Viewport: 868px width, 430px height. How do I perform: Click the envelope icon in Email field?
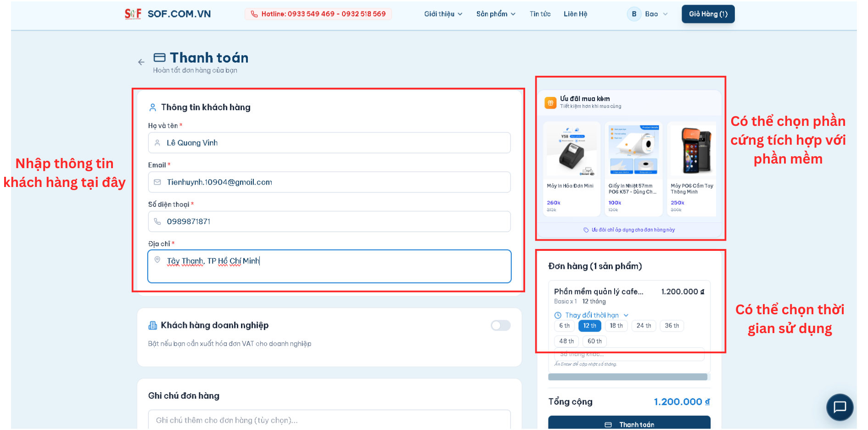(x=157, y=182)
